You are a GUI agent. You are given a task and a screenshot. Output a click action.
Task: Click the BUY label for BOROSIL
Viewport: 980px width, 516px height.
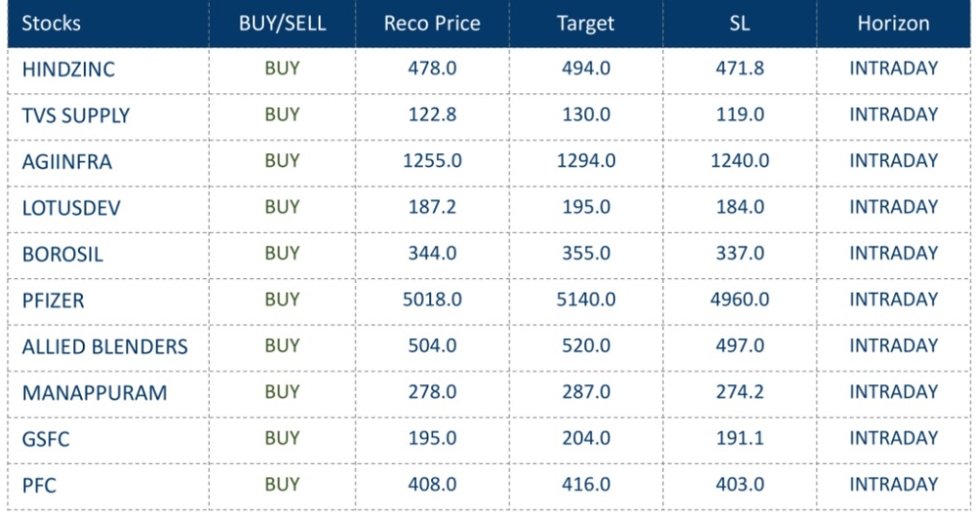coord(282,253)
